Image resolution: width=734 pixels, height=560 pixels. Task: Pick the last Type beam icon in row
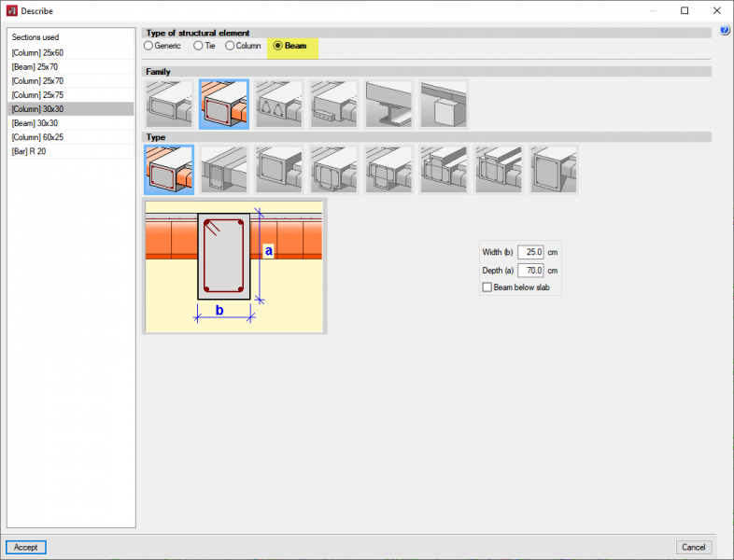554,169
